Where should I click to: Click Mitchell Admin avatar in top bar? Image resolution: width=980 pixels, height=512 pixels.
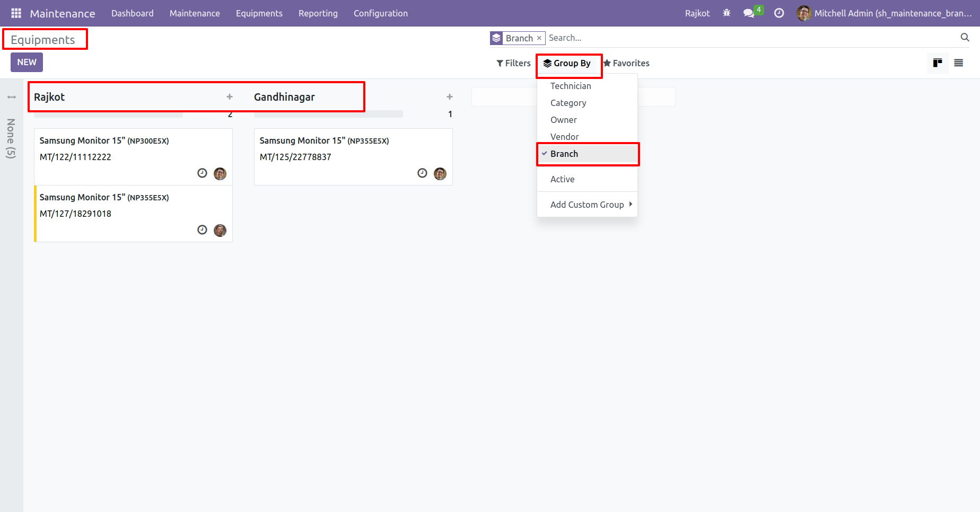coord(804,13)
